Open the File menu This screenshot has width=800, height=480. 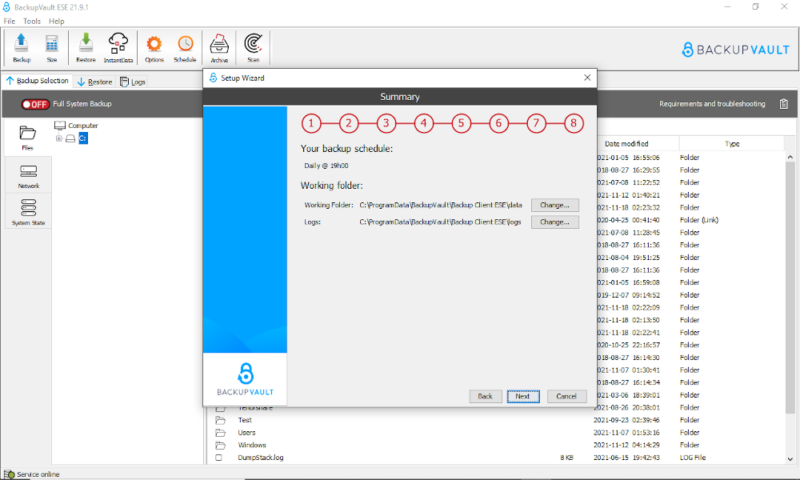[x=9, y=21]
